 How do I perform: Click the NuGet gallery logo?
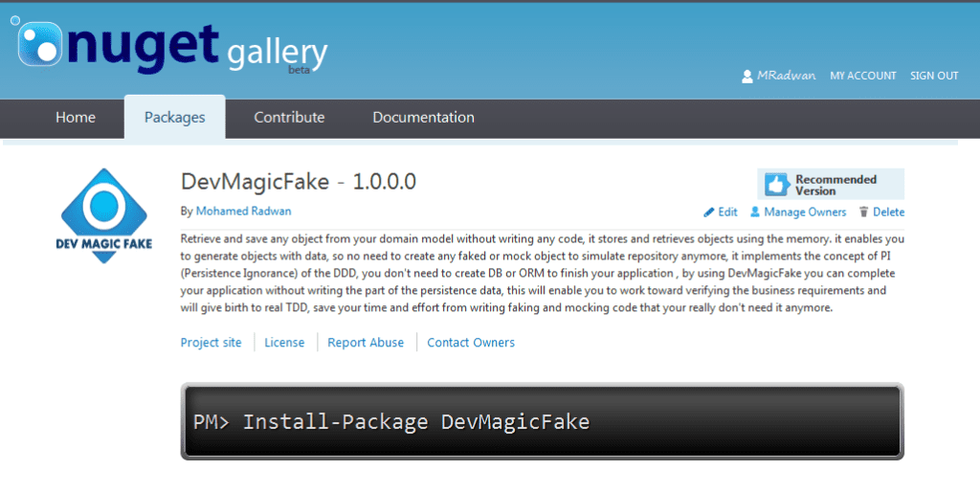pyautogui.click(x=172, y=48)
